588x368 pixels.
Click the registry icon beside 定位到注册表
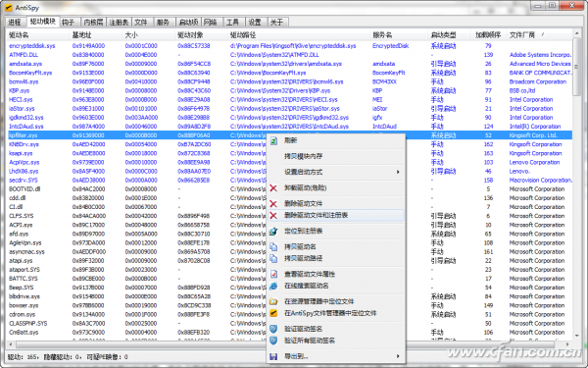tap(273, 232)
